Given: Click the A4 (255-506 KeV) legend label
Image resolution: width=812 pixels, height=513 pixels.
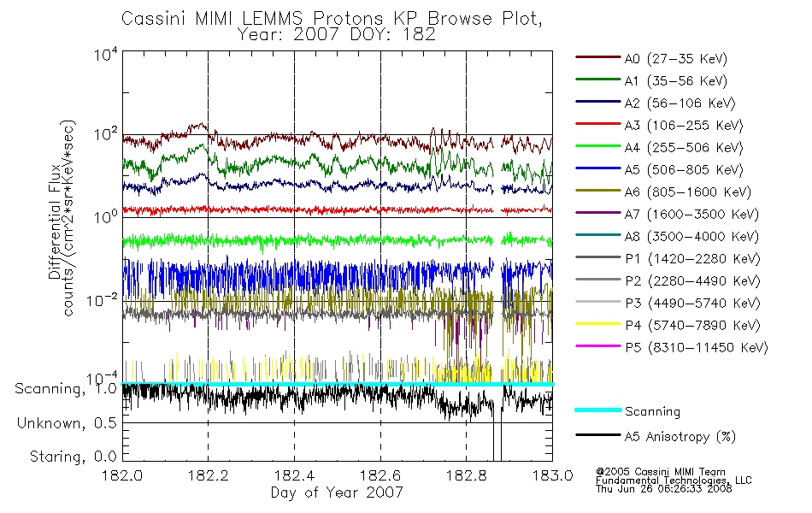Looking at the screenshot, I should (x=684, y=148).
